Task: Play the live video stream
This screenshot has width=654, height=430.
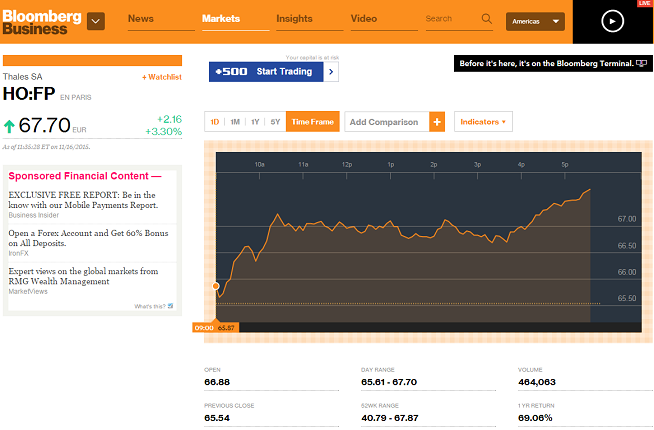Action: (612, 22)
